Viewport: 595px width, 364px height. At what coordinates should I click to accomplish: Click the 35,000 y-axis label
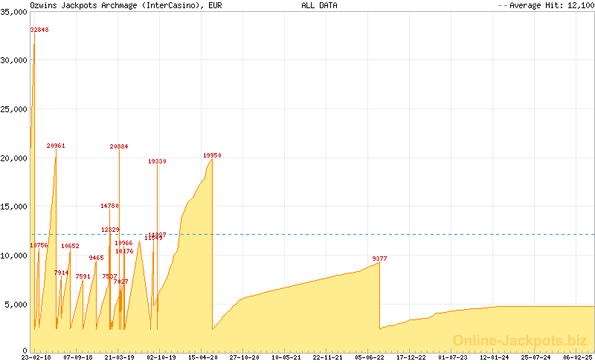(x=13, y=13)
